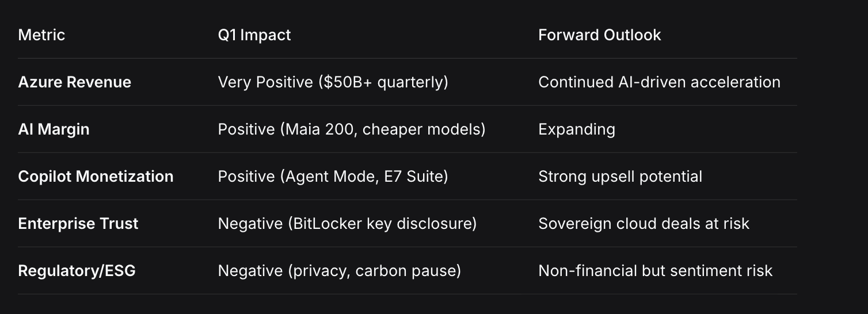Click 'Positive' in the AI Margin row

tap(246, 129)
